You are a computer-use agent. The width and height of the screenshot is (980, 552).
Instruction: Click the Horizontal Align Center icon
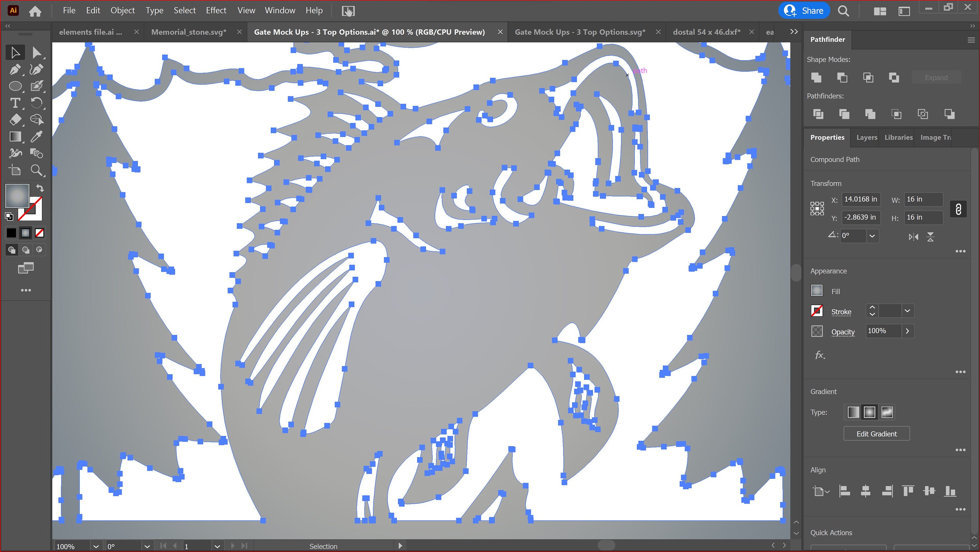[x=866, y=491]
